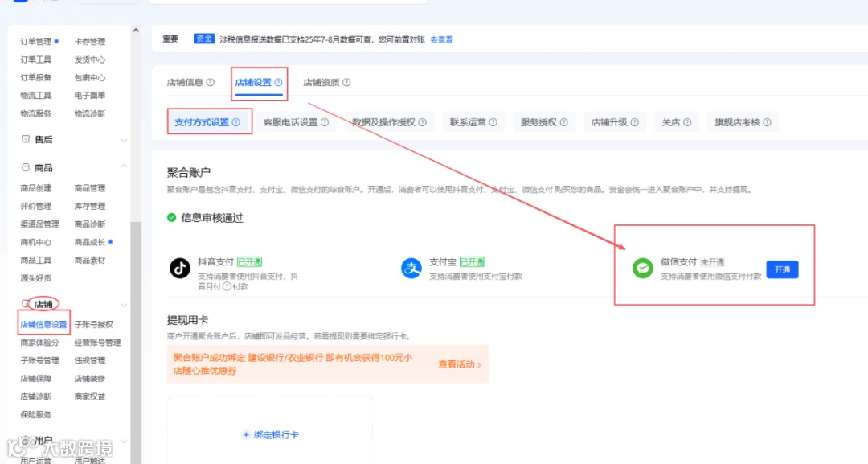Click the green 信息审核通过 check icon
The width and height of the screenshot is (868, 464).
(172, 218)
